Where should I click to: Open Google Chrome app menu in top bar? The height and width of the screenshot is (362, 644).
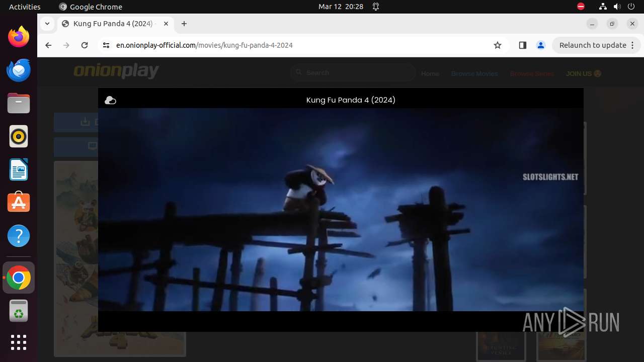pyautogui.click(x=91, y=7)
